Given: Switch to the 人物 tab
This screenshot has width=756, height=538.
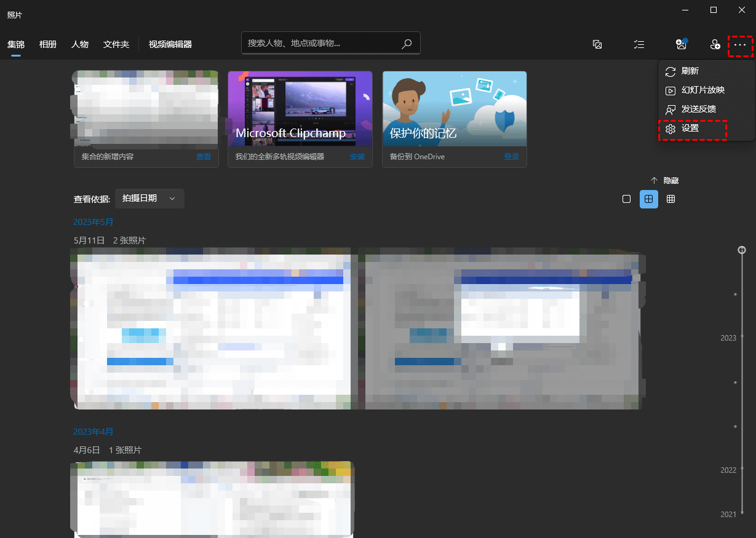Looking at the screenshot, I should [x=80, y=44].
